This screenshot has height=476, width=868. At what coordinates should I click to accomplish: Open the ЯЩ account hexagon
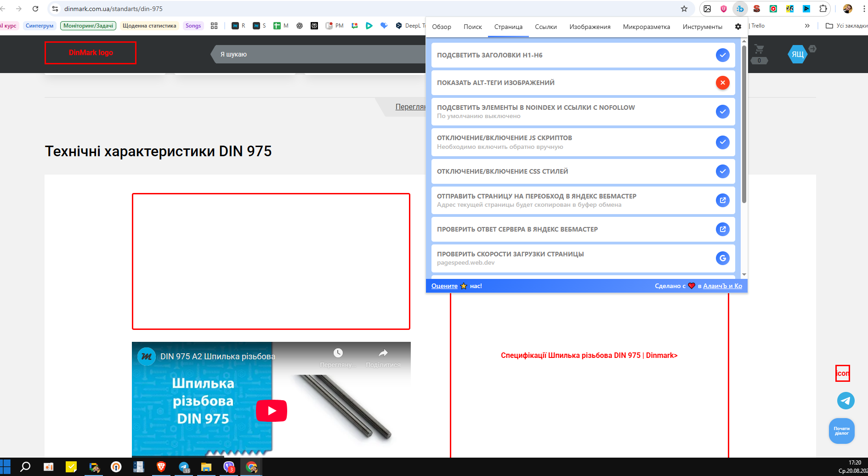click(x=798, y=54)
